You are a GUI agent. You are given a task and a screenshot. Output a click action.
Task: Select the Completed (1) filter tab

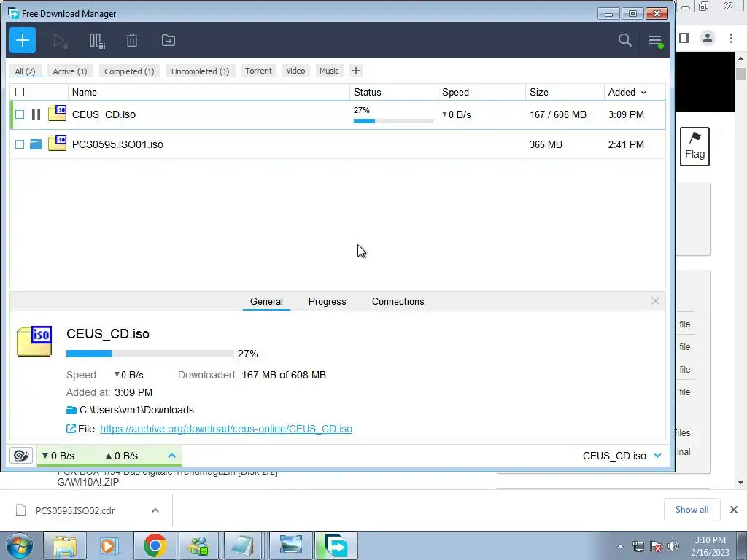(129, 71)
